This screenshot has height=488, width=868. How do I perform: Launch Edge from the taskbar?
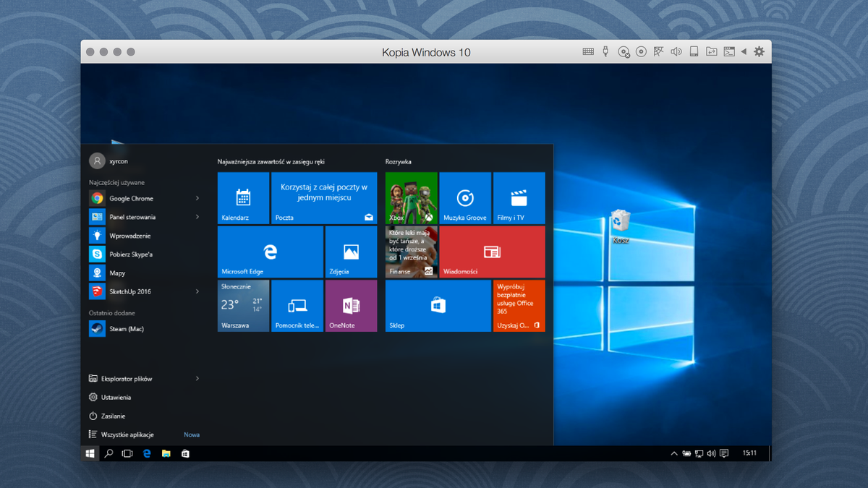coord(147,453)
